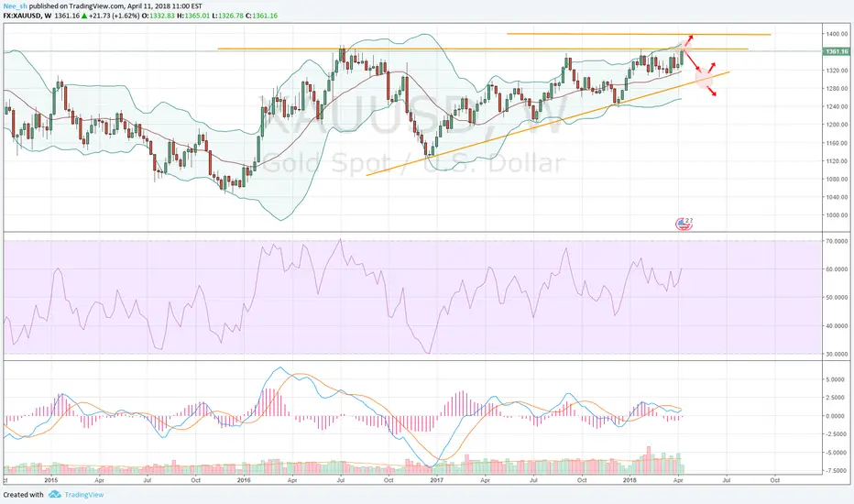Click the L:1326.78 low value

(227, 16)
